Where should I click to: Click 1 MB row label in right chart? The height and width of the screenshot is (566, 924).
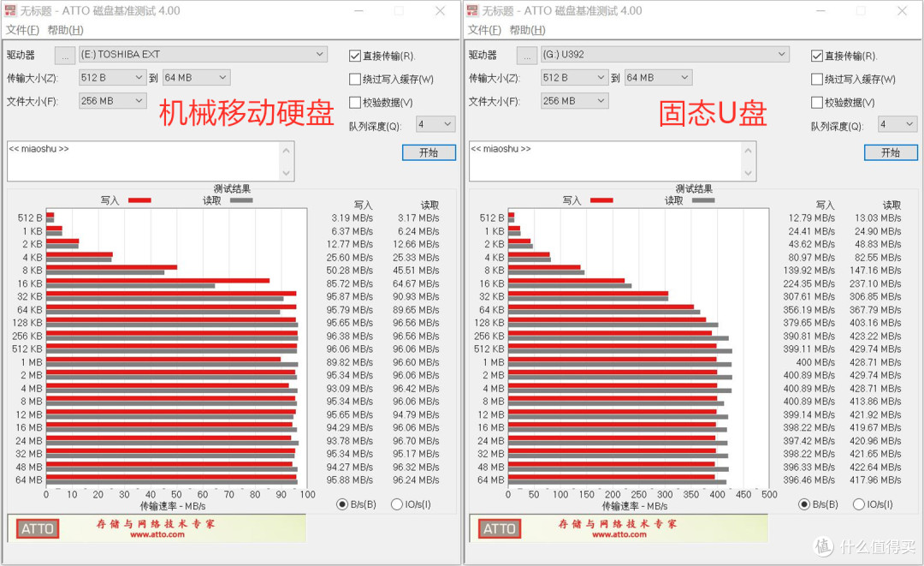494,362
